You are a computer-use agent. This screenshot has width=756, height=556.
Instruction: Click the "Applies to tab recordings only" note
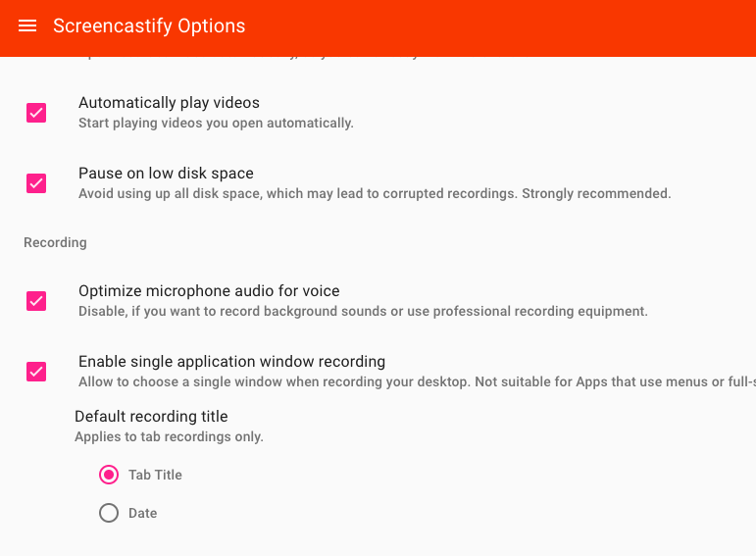(x=169, y=437)
